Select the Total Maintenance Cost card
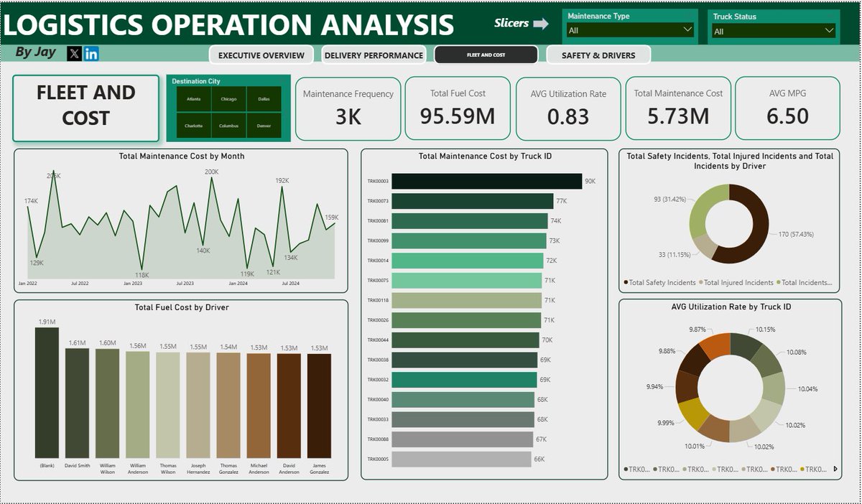862x504 pixels. (x=678, y=108)
